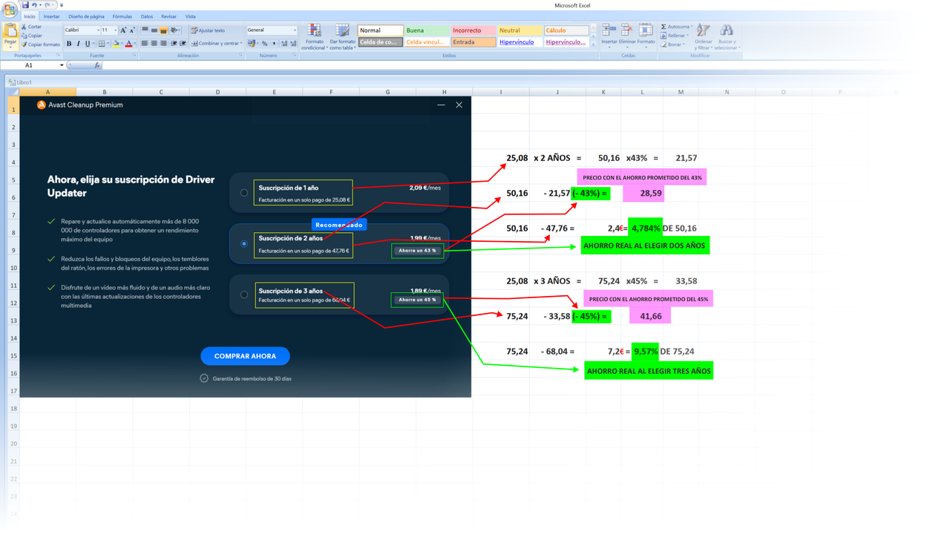Open the Insertar ribbon tab
Screen dimensions: 950x560
tap(51, 16)
